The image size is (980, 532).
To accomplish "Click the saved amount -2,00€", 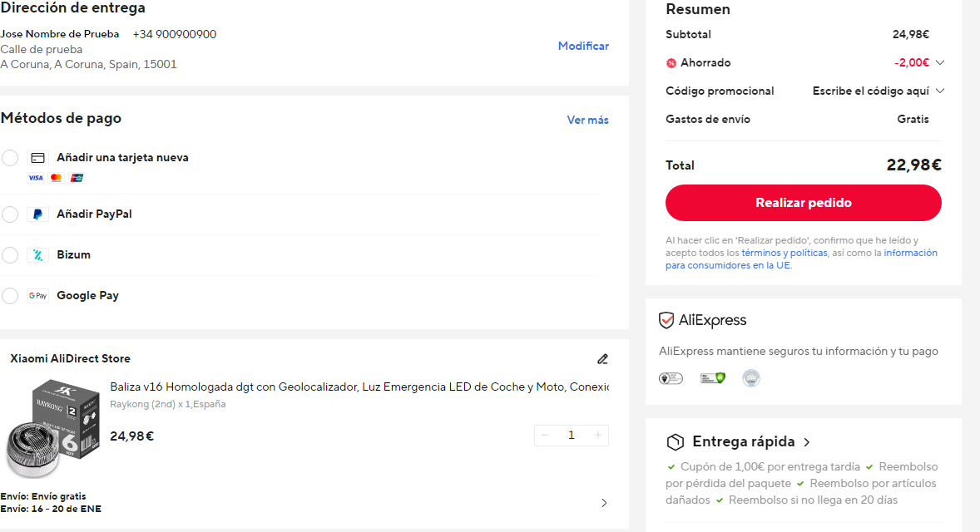I will (911, 62).
